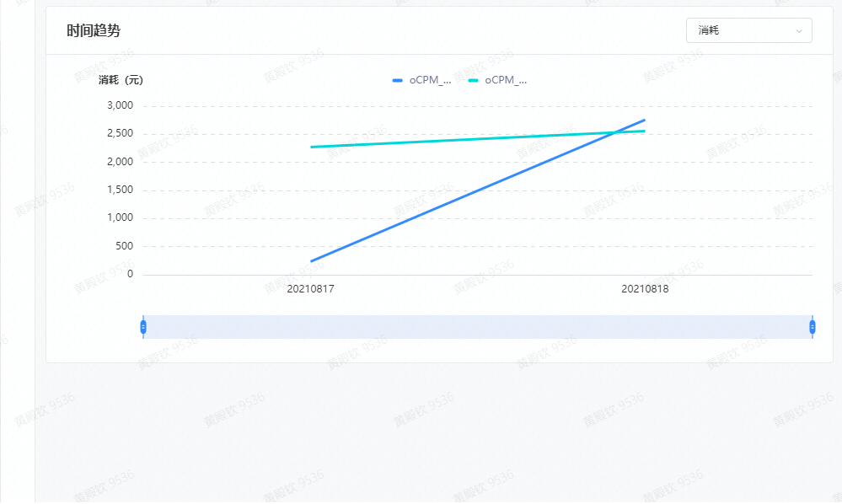Select blue line's endpoint at 20210818

645,120
